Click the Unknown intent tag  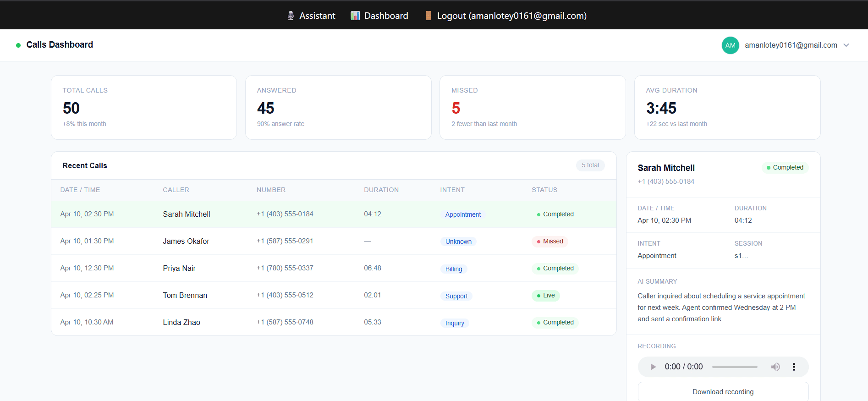point(458,242)
